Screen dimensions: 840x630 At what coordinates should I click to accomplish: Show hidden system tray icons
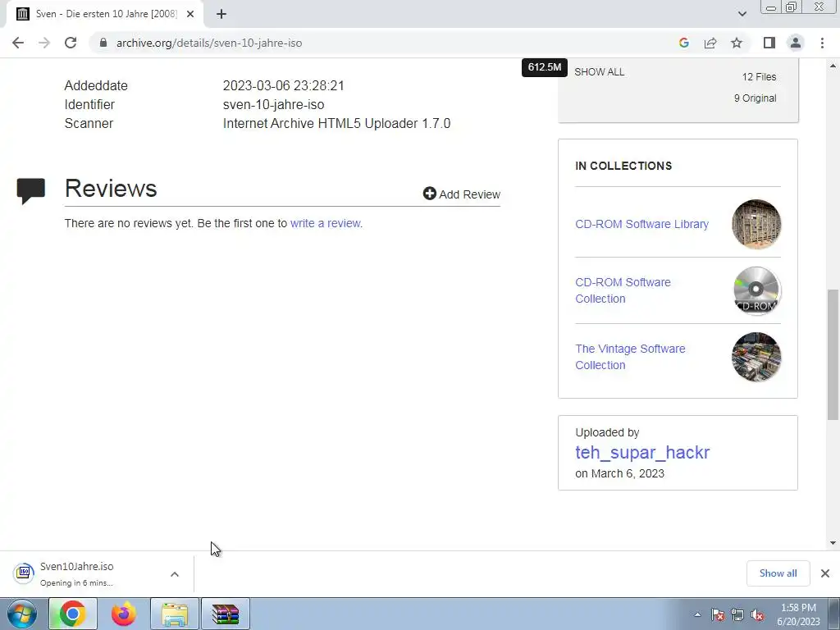click(x=697, y=614)
